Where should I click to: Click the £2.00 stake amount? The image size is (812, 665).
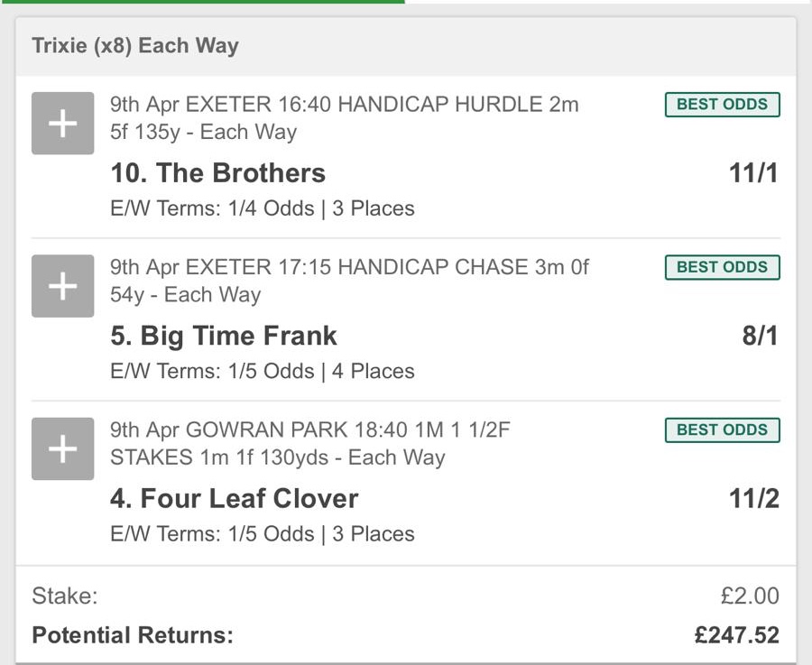[749, 596]
